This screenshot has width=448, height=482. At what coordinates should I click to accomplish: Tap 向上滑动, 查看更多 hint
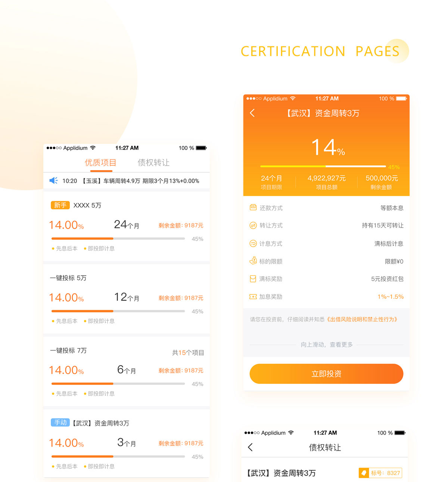tap(327, 345)
